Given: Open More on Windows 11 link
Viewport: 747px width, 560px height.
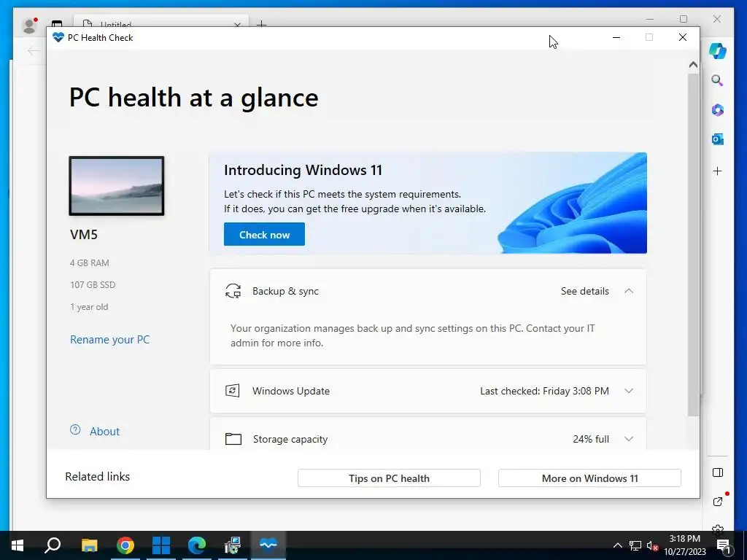Looking at the screenshot, I should [589, 478].
